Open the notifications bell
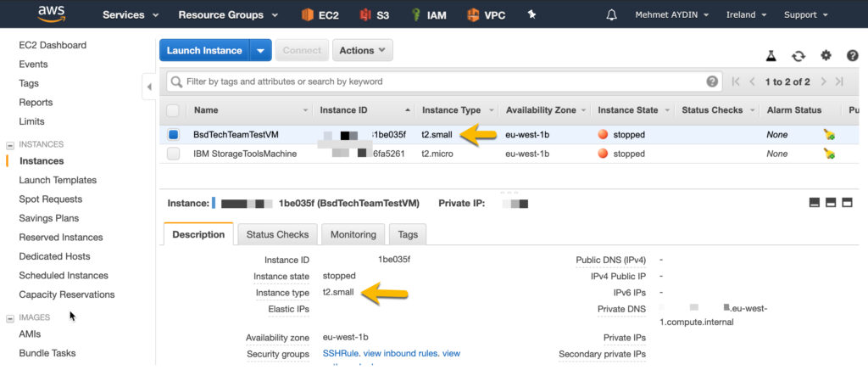Viewport: 868px width, 370px height. tap(612, 15)
